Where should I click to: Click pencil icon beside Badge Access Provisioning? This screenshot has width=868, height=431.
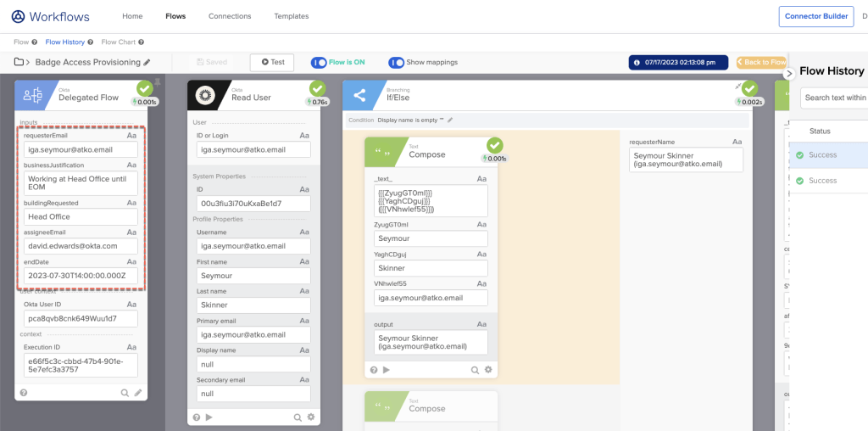pyautogui.click(x=147, y=62)
